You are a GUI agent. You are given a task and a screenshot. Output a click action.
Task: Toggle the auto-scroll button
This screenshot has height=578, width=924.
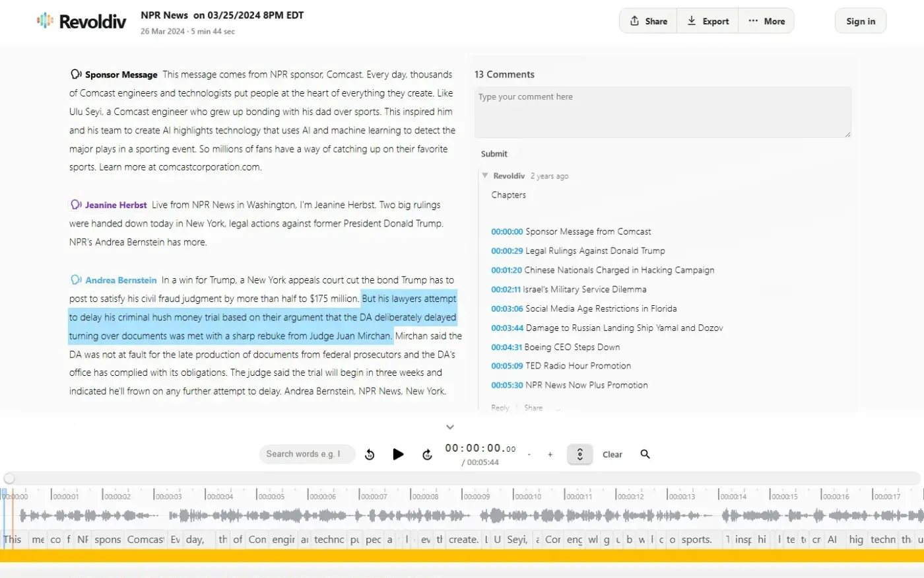[580, 454]
